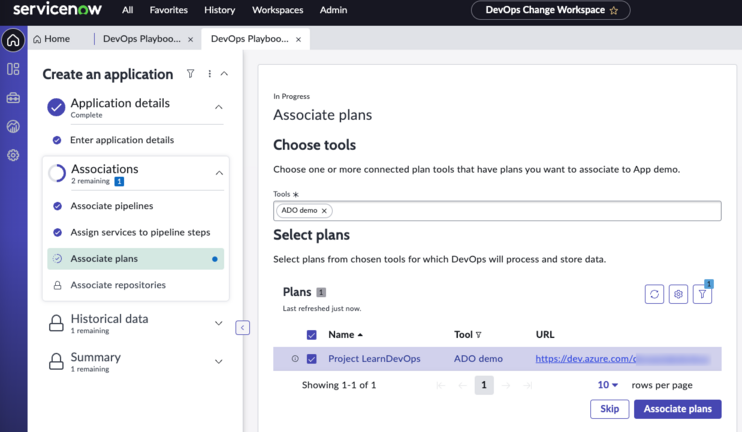
Task: Click the Tool column filter icon
Action: tap(478, 335)
